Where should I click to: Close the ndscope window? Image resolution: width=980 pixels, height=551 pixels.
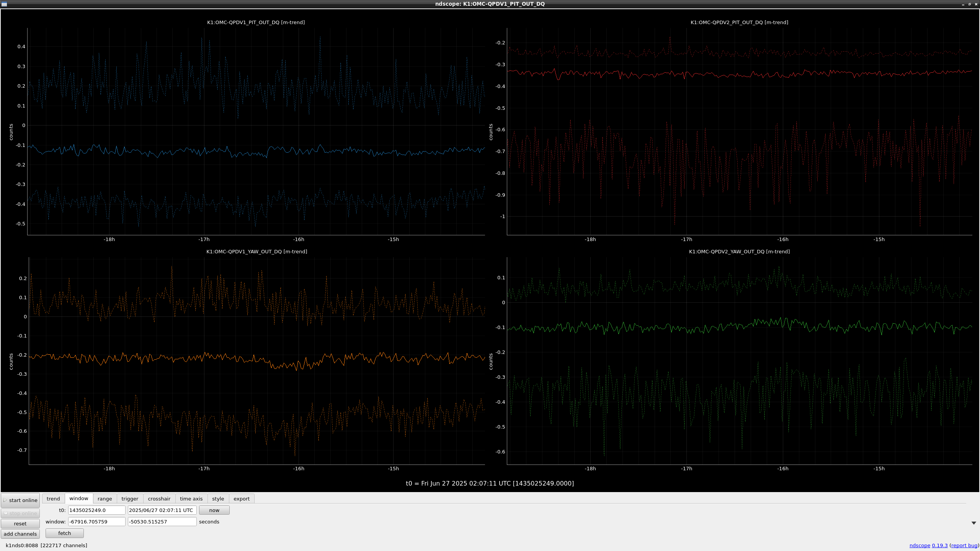coord(976,4)
